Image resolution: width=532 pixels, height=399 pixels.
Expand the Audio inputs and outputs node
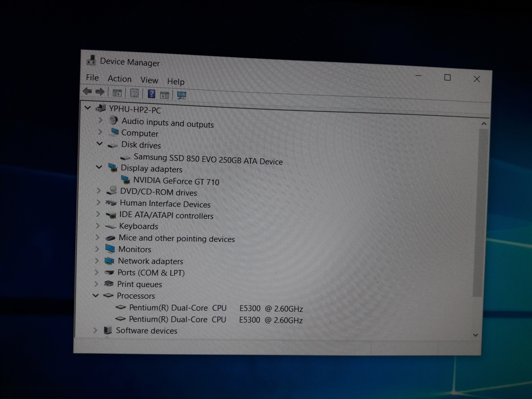(100, 120)
